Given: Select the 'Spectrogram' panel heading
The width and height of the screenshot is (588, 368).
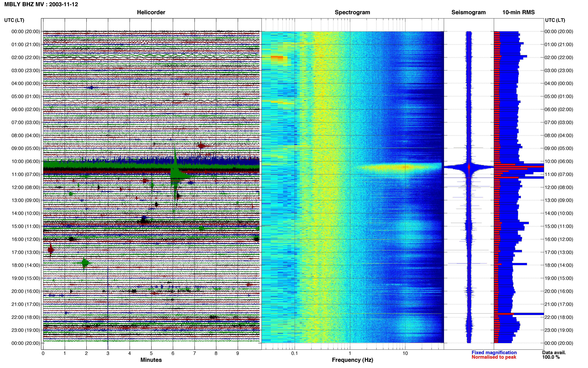Looking at the screenshot, I should (352, 12).
